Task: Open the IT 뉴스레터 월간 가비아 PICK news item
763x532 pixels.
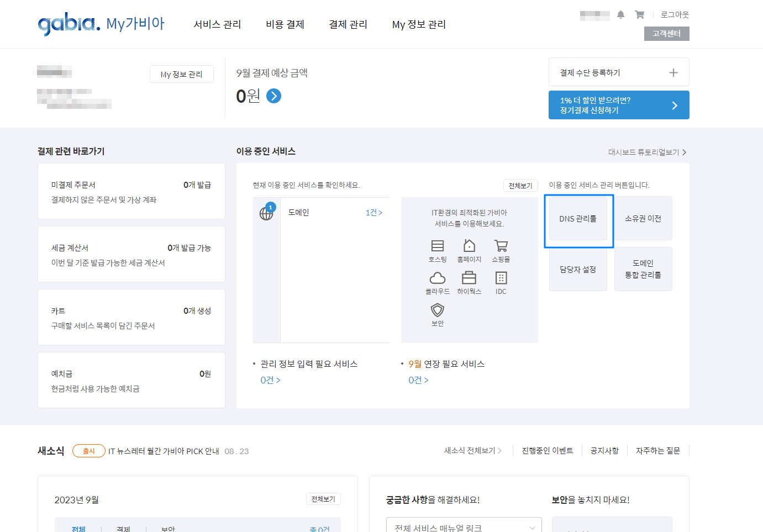Action: tap(164, 451)
